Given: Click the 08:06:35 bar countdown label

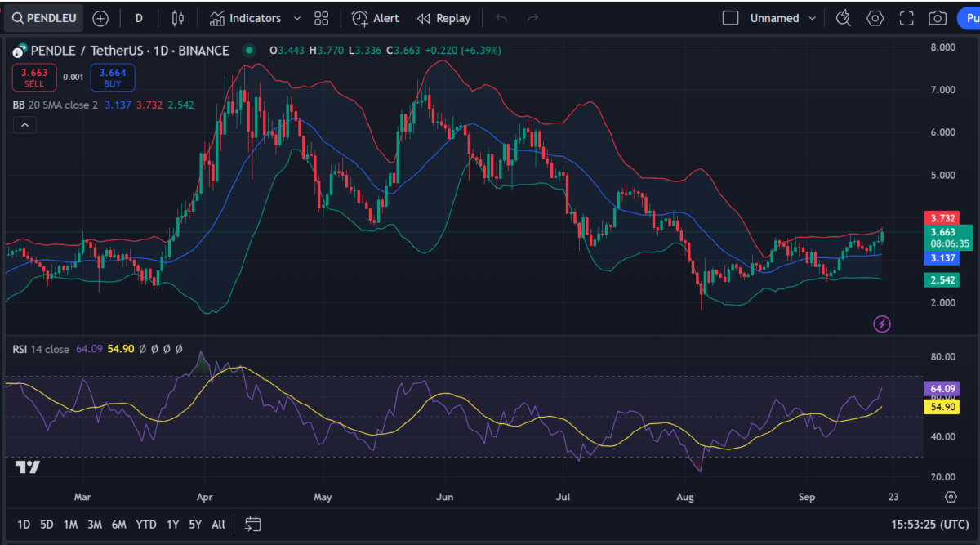Looking at the screenshot, I should (948, 243).
